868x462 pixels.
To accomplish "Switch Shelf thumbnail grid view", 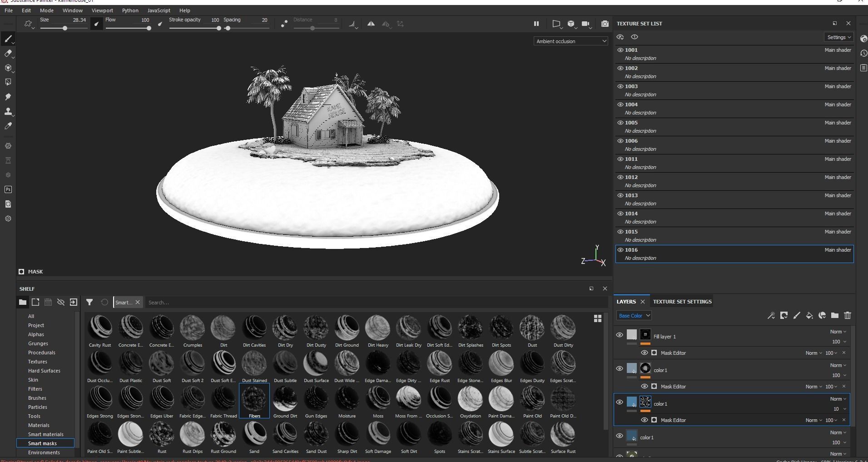I will (598, 318).
